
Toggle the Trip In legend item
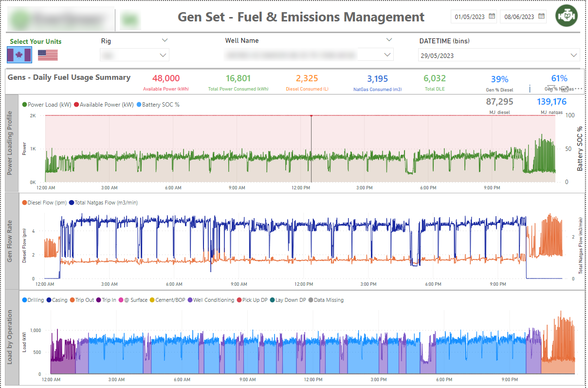click(106, 300)
